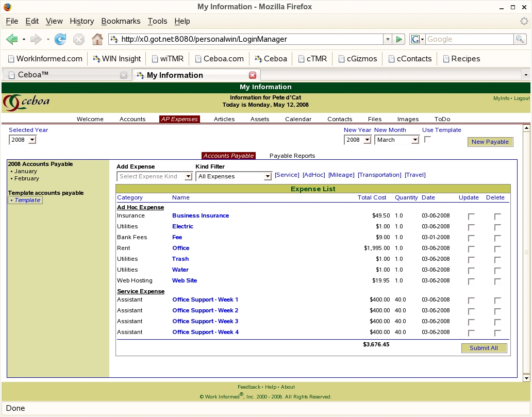Image resolution: width=532 pixels, height=417 pixels.
Task: Click the Home icon in toolbar
Action: pos(97,39)
